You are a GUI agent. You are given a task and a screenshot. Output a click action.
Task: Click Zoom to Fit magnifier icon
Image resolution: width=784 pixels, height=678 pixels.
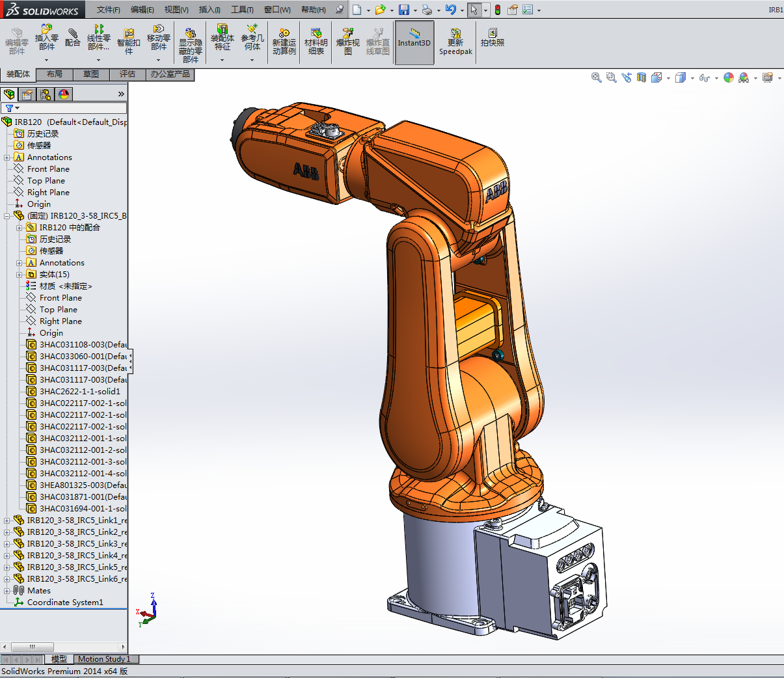click(x=596, y=77)
